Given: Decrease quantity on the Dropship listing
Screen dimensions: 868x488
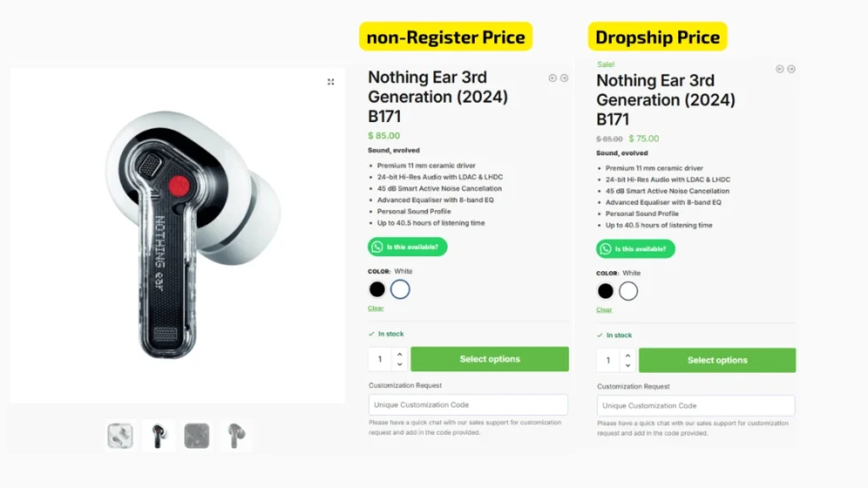Looking at the screenshot, I should tap(627, 366).
